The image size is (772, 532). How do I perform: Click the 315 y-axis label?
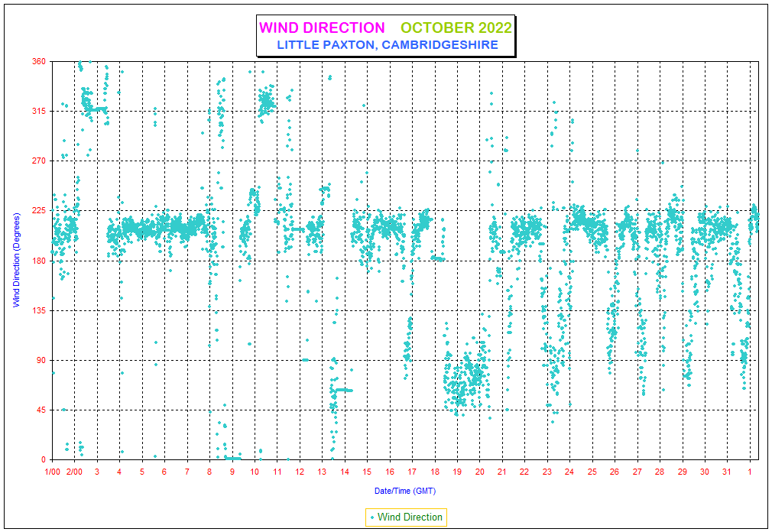(39, 112)
